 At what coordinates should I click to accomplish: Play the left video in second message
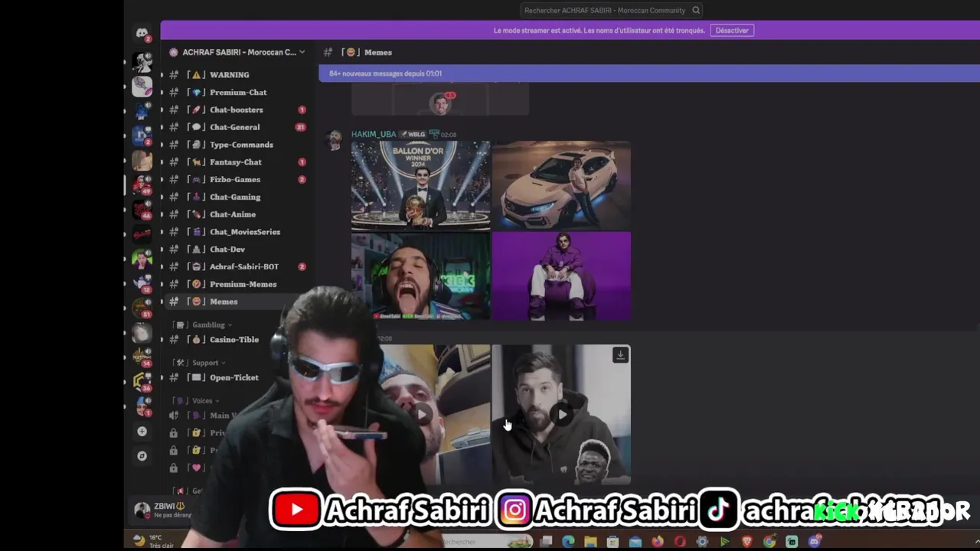[x=421, y=414]
